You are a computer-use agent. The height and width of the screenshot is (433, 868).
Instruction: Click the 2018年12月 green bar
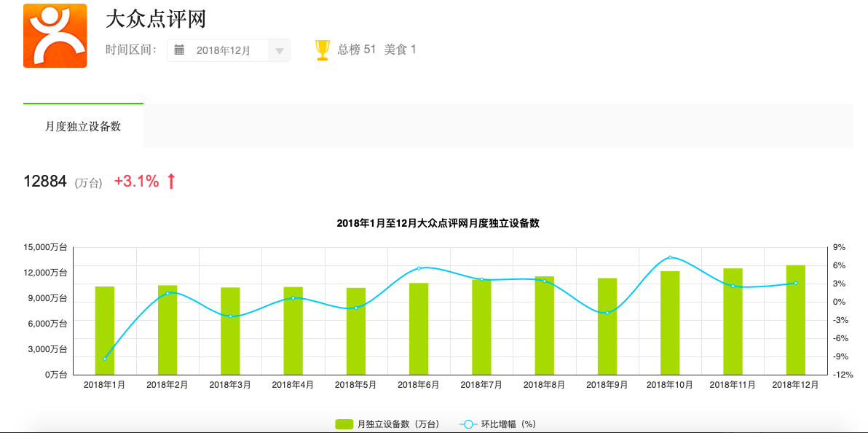click(795, 320)
